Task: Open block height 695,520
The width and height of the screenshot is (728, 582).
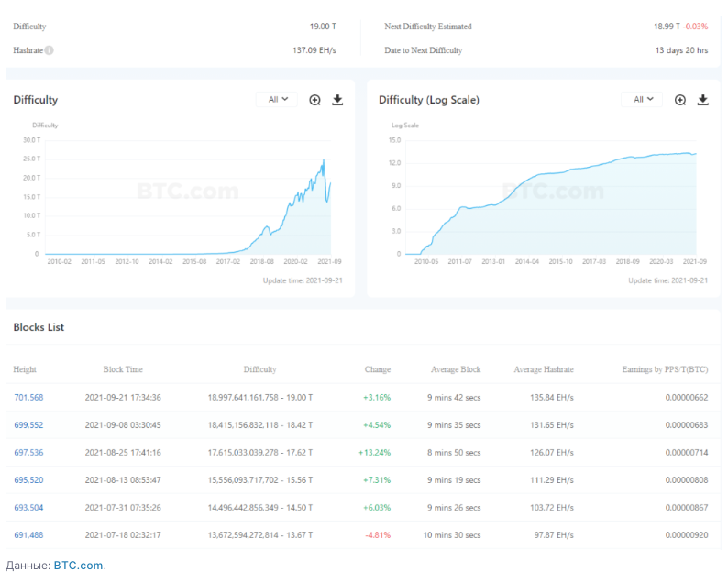Action: [28, 479]
